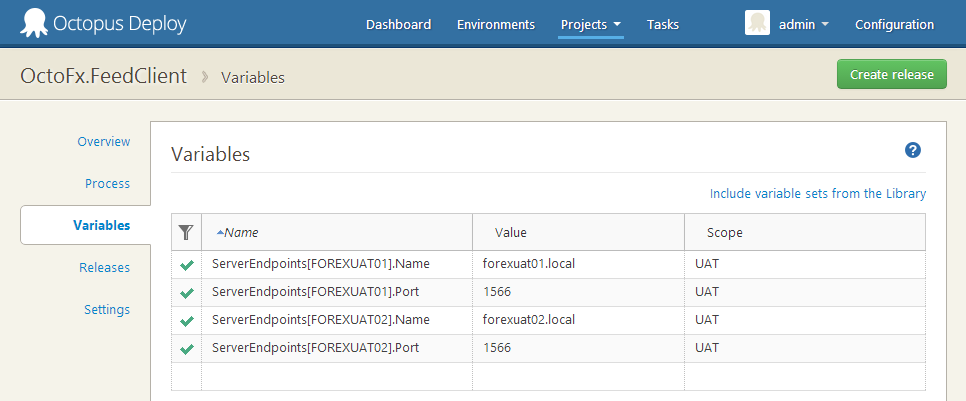This screenshot has height=401, width=966.
Task: Open the Configuration page
Action: coord(895,25)
